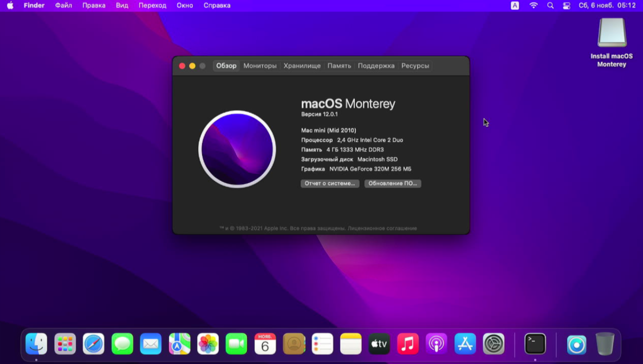This screenshot has height=364, width=643.
Task: Open Control Center icon in menu bar
Action: (x=567, y=5)
